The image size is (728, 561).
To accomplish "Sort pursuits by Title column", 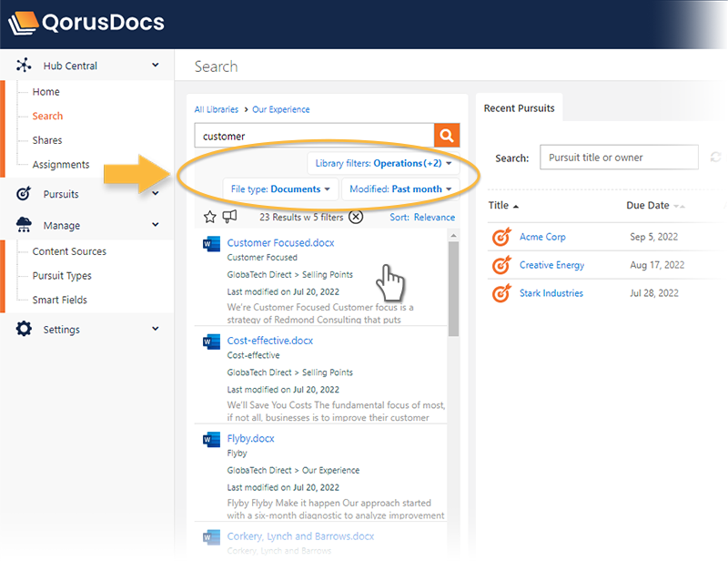I will [503, 206].
